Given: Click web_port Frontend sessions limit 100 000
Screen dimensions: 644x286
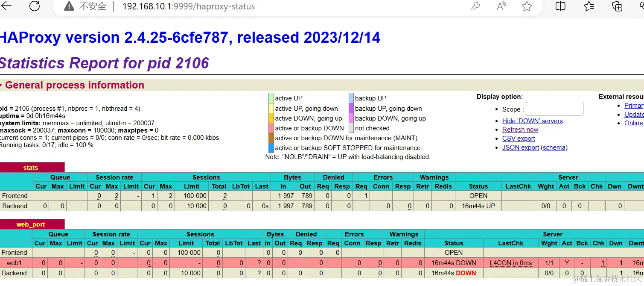Looking at the screenshot, I should [189, 253].
